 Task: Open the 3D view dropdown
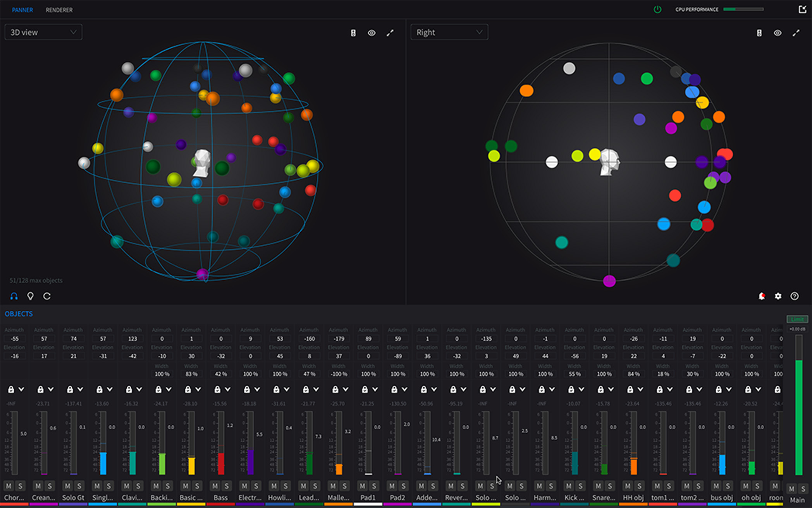tap(43, 32)
